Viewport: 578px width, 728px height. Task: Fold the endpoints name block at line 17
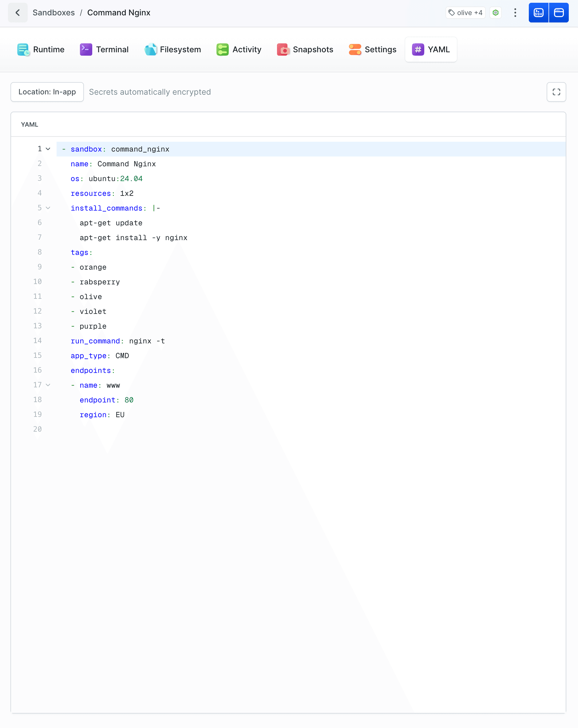click(48, 385)
